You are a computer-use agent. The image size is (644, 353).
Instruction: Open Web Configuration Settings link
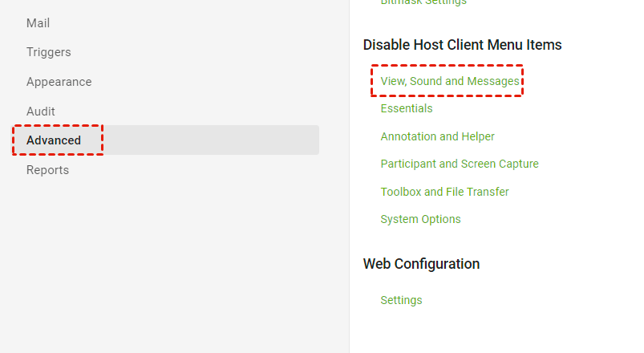[401, 300]
